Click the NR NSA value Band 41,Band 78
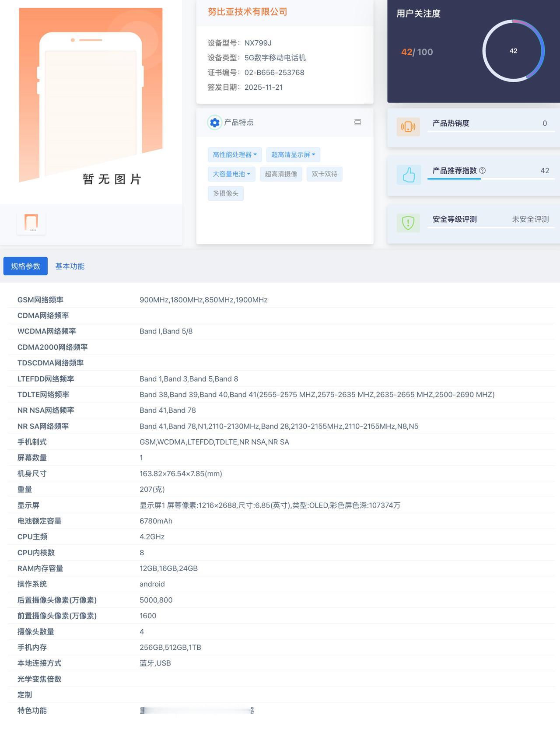 point(168,410)
